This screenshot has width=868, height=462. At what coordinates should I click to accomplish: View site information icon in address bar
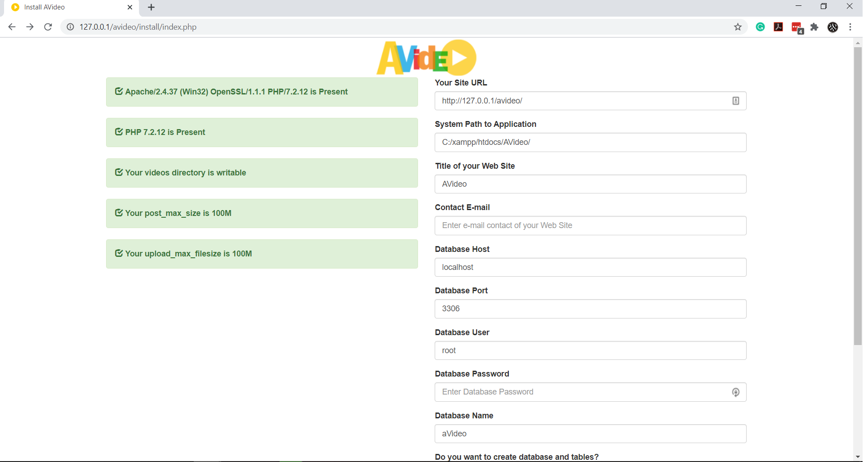pyautogui.click(x=71, y=27)
